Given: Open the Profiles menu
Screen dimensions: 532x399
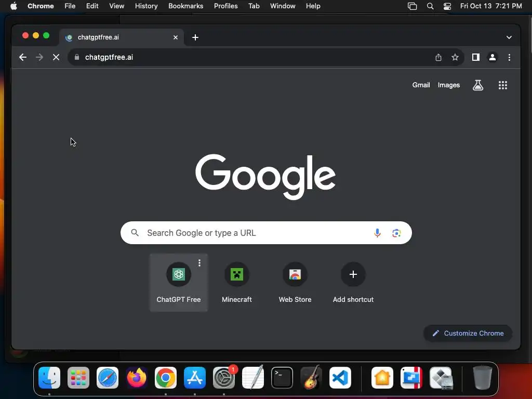Looking at the screenshot, I should click(225, 6).
